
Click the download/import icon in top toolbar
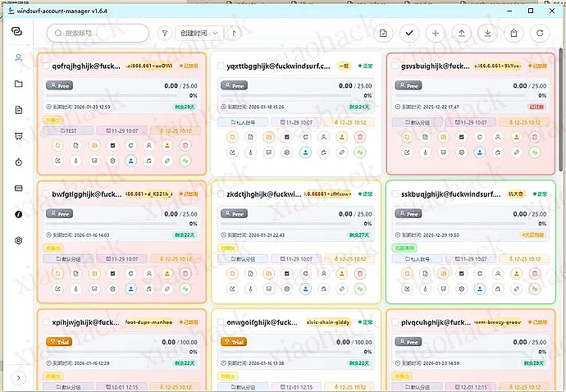pos(487,34)
